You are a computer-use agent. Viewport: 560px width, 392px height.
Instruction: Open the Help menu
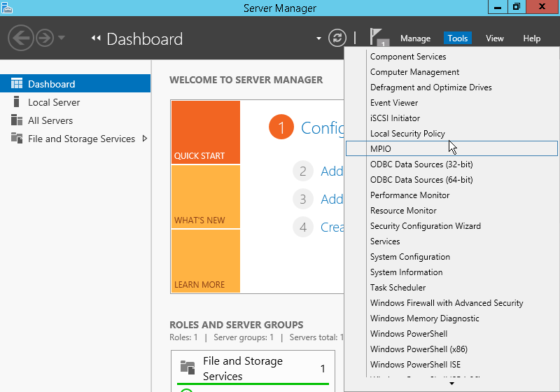(531, 38)
